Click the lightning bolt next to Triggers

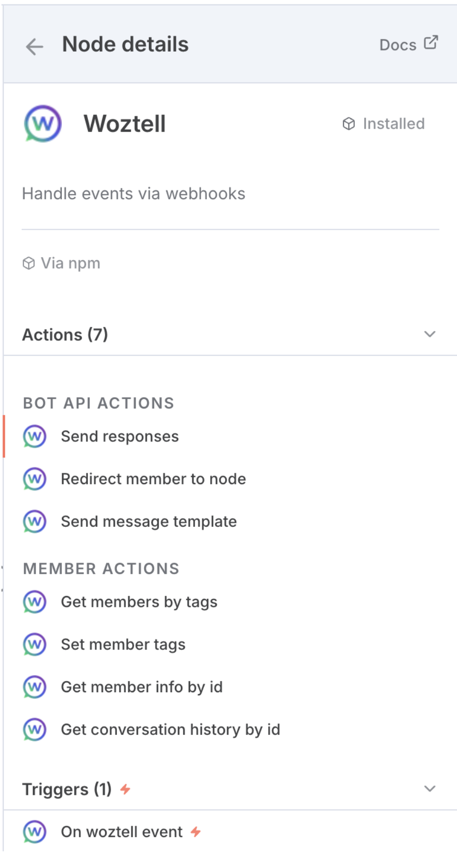click(125, 789)
